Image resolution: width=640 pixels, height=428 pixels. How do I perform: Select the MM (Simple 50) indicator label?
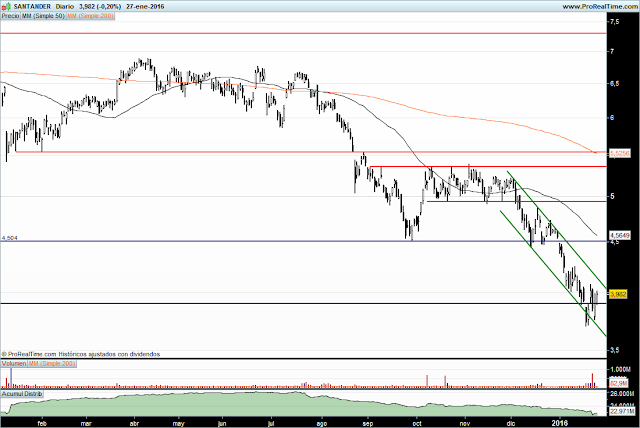click(43, 16)
